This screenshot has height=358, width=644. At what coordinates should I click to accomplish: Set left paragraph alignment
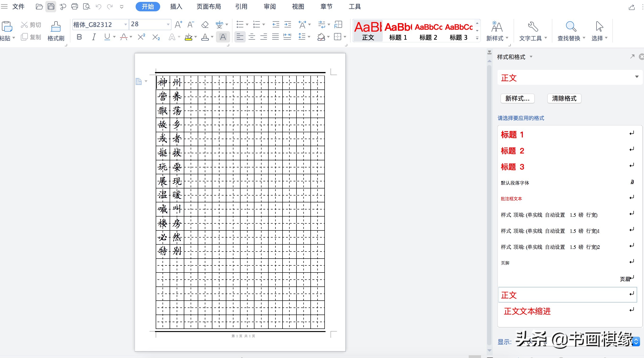point(240,37)
